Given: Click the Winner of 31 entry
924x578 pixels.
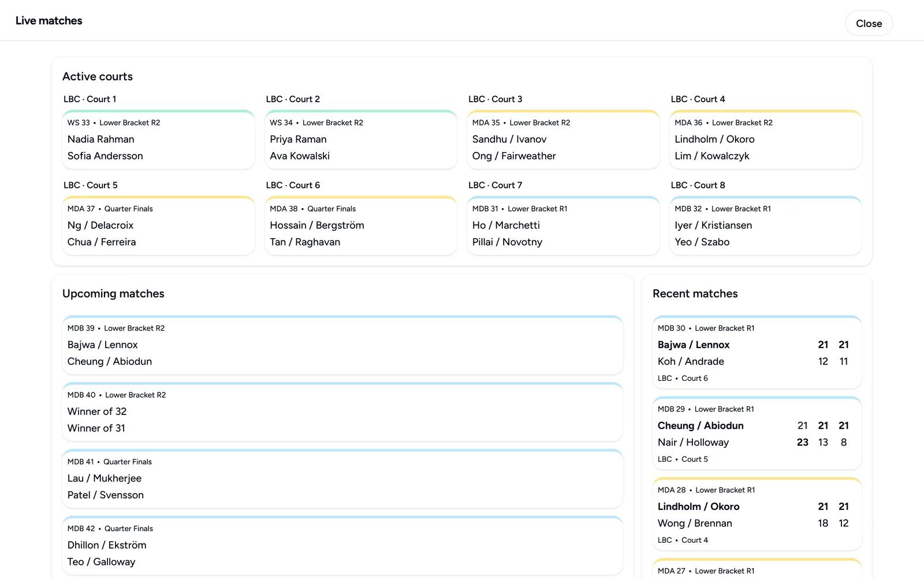Looking at the screenshot, I should 96,428.
